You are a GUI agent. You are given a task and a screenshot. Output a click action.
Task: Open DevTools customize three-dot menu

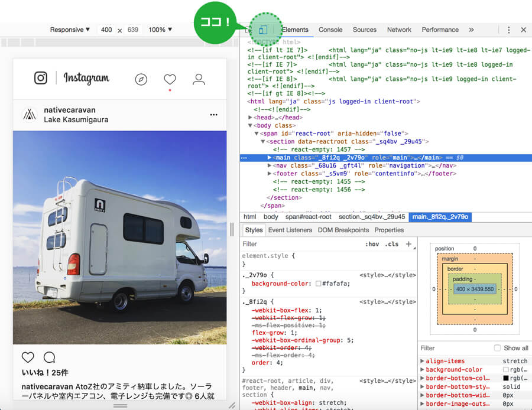pos(508,30)
